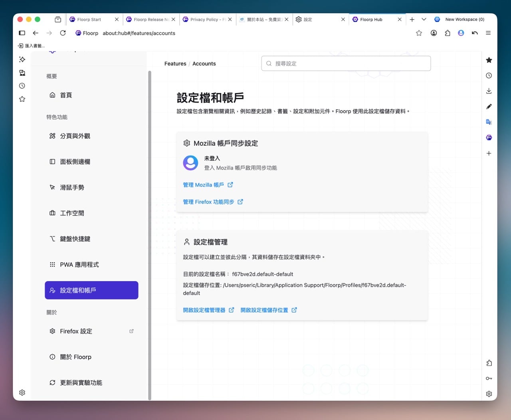This screenshot has height=420, width=511.
Task: Click the 管理 Mozilla 帳戶 link
Action: [x=208, y=185]
